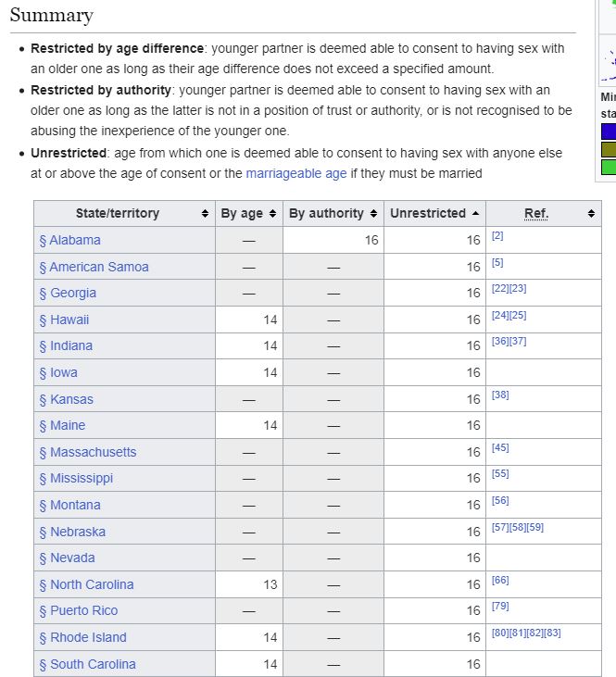Image resolution: width=616 pixels, height=677 pixels.
Task: Open reference [66] for North Carolina
Action: pos(500,580)
